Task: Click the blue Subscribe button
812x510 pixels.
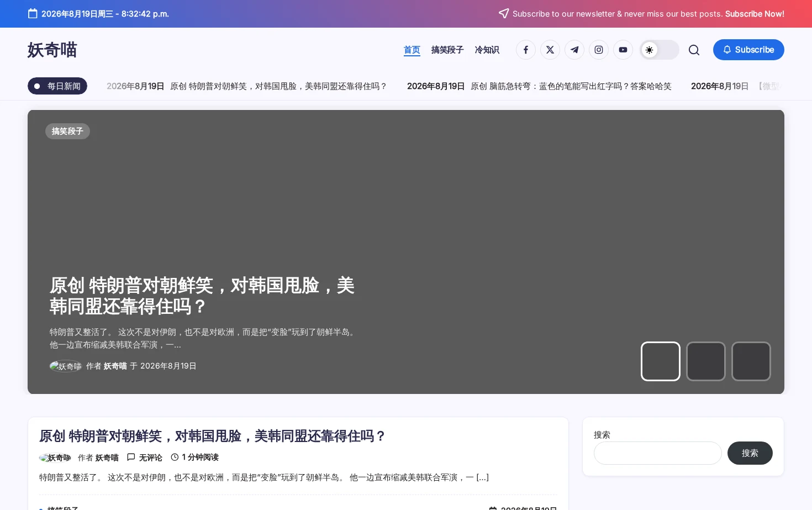Action: click(748, 50)
